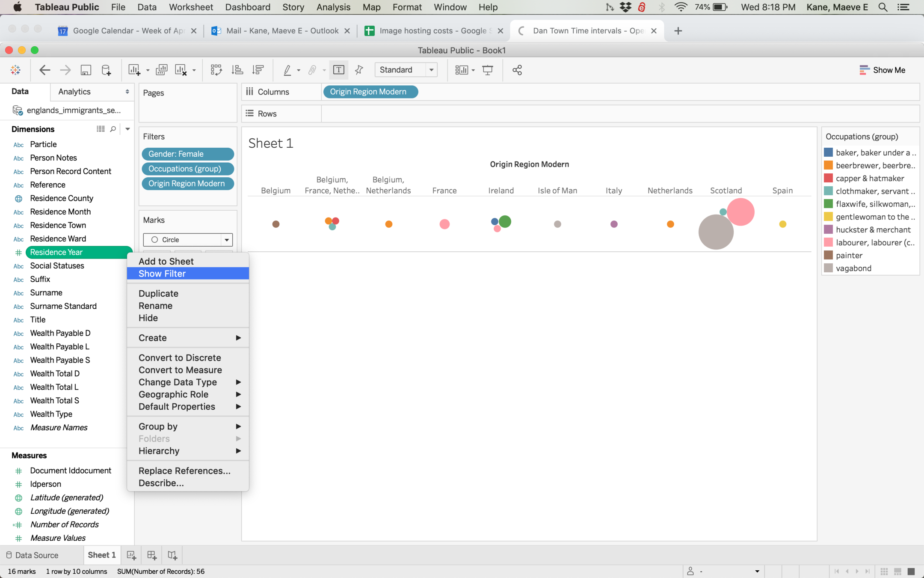
Task: Toggle the Show Mark Labels button
Action: (x=338, y=70)
